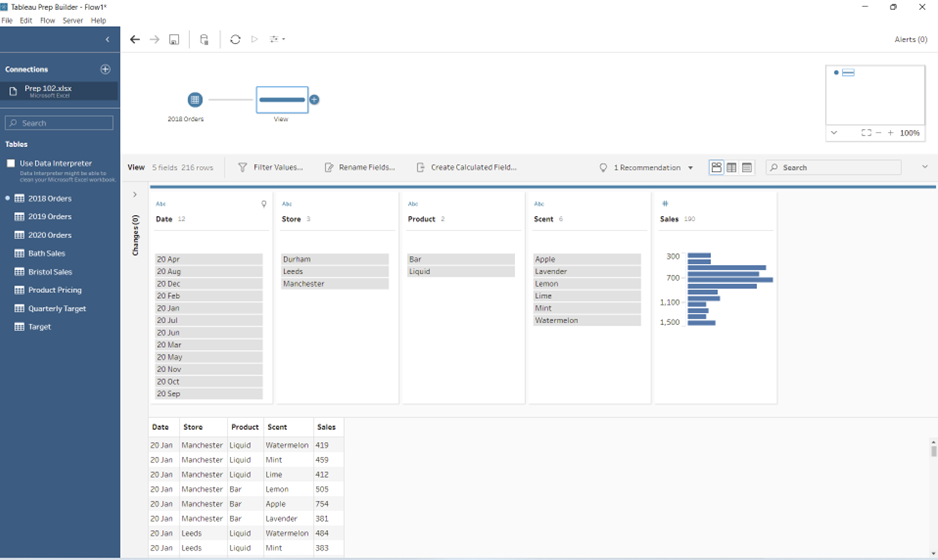Viewport: 938px width, 560px height.
Task: Open the Edit menu
Action: [x=26, y=20]
